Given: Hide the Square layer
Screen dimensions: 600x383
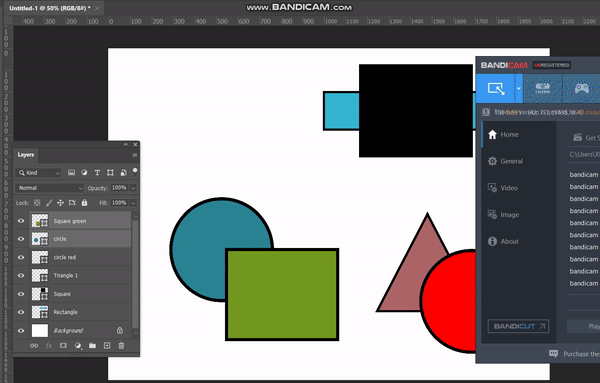Looking at the screenshot, I should click(x=21, y=294).
